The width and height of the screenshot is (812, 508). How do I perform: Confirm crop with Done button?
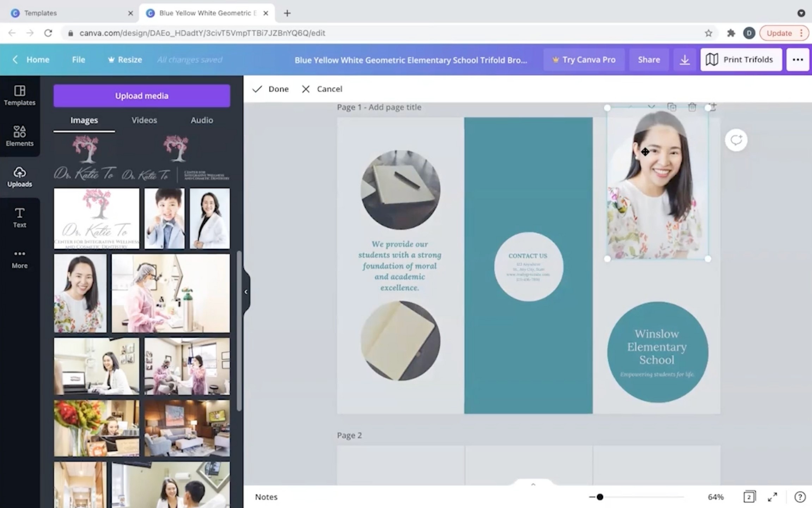(271, 89)
